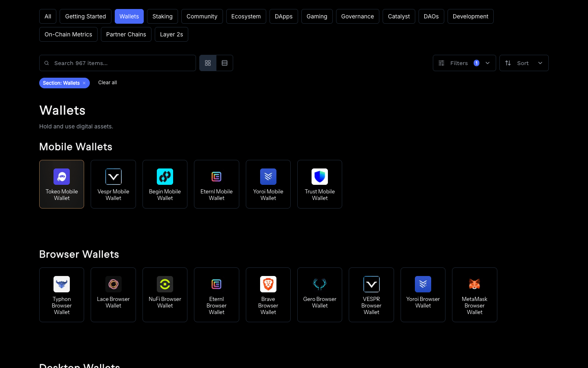The height and width of the screenshot is (368, 588).
Task: Switch to list view layout
Action: point(225,63)
